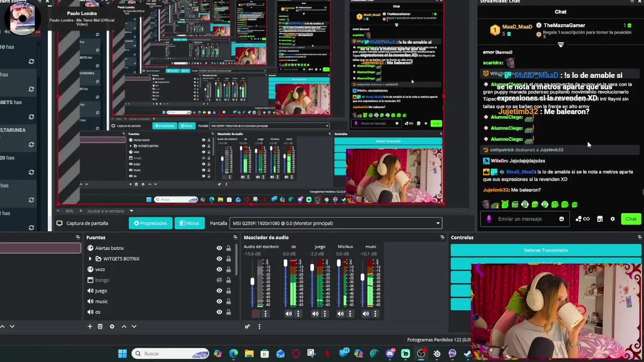The width and height of the screenshot is (644, 362).
Task: Hide the WITGETS BOTRIX group
Action: pos(219,258)
